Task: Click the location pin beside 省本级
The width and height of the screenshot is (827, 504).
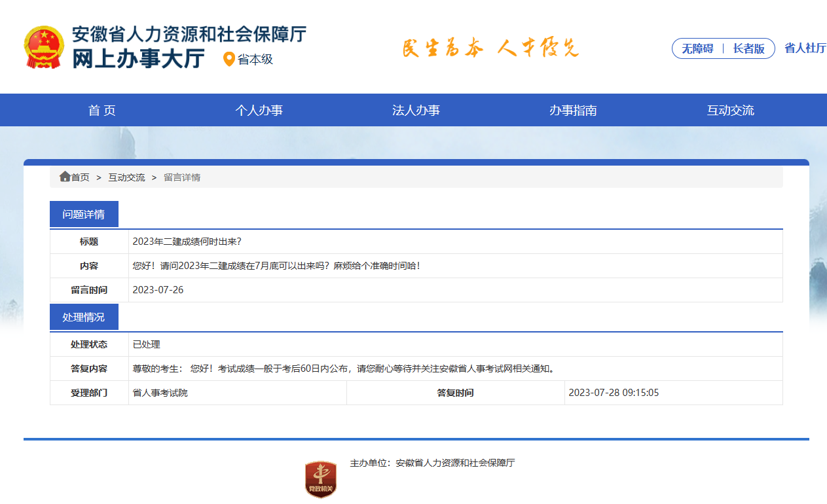Action: coord(228,60)
